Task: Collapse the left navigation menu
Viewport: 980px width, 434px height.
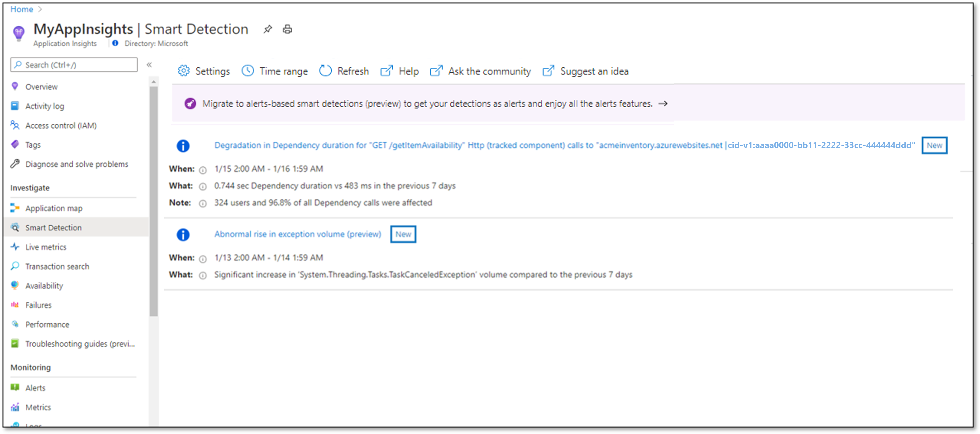Action: [149, 65]
